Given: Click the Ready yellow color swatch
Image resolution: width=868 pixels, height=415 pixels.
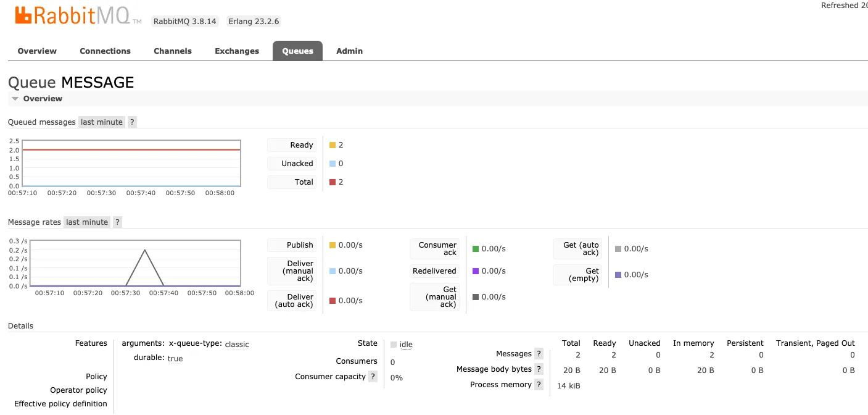Looking at the screenshot, I should 333,145.
